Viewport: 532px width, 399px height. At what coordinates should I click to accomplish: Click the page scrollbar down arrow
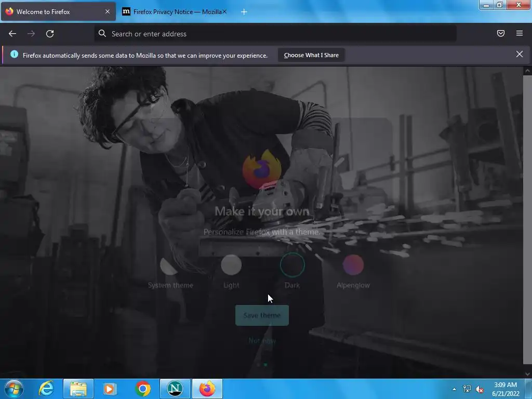527,374
